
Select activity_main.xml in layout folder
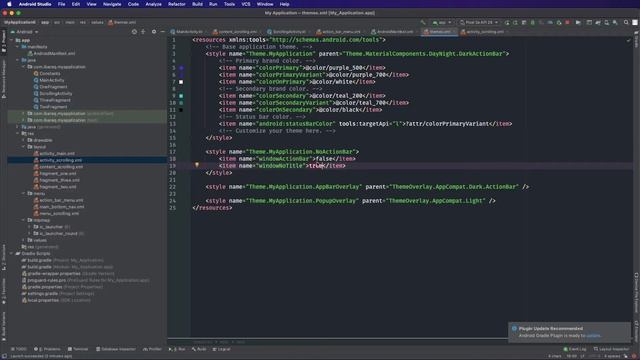(54, 153)
